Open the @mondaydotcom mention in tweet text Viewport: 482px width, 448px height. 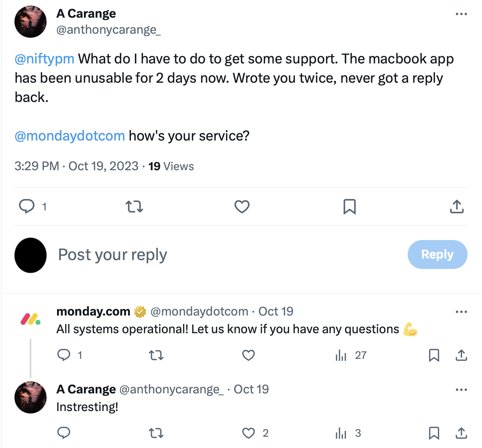(x=70, y=136)
